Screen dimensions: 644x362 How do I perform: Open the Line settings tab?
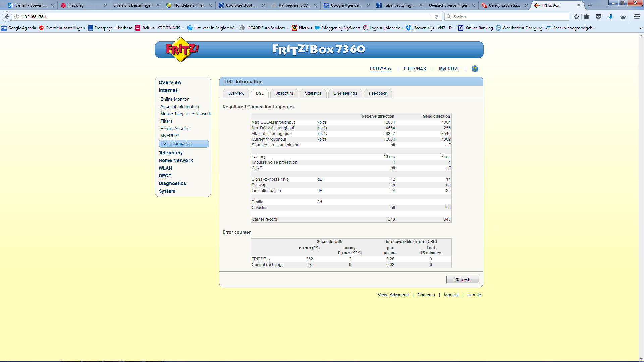point(345,93)
